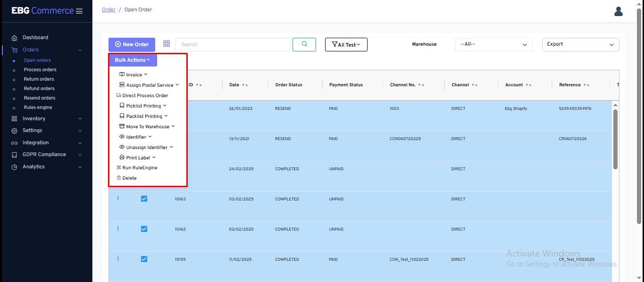Click the three-dot menu for order 10163
Screen dimensions: 644x282
pyautogui.click(x=118, y=199)
